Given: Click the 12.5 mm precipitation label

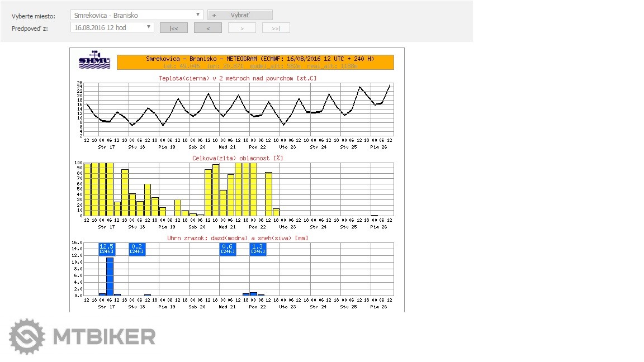Looking at the screenshot, I should click(x=106, y=249).
